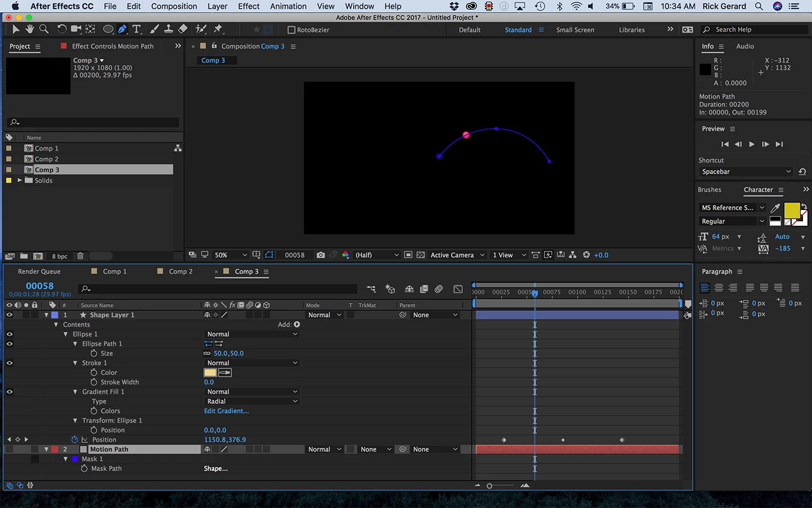Hide Shape Layer 1 with eye toggle
Image resolution: width=812 pixels, height=508 pixels.
coord(9,315)
